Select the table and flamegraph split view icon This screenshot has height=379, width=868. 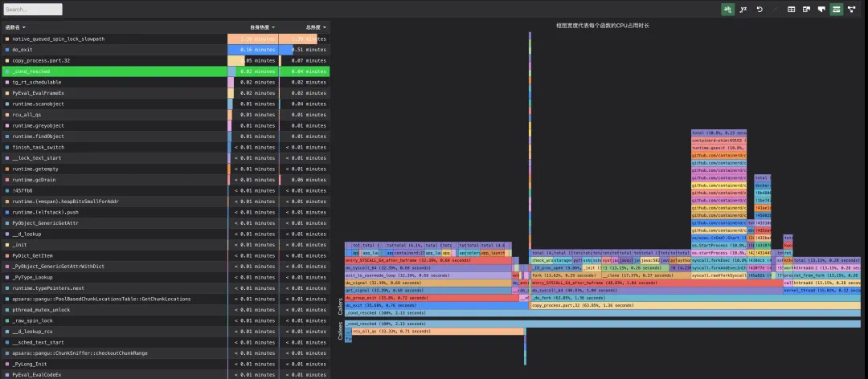807,9
